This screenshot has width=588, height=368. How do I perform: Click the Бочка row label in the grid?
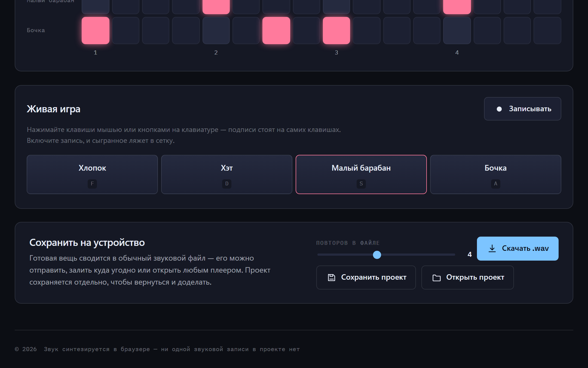pos(36,30)
